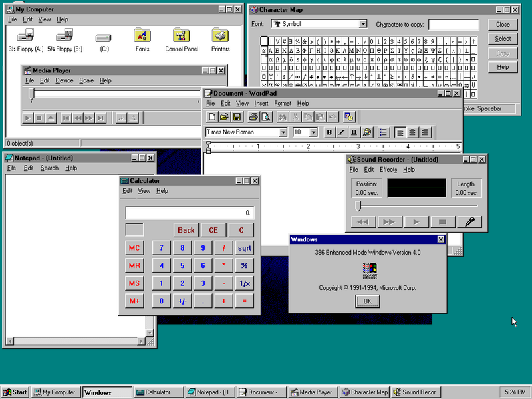Open the Format menu in WordPad
Image resolution: width=532 pixels, height=399 pixels.
[283, 104]
